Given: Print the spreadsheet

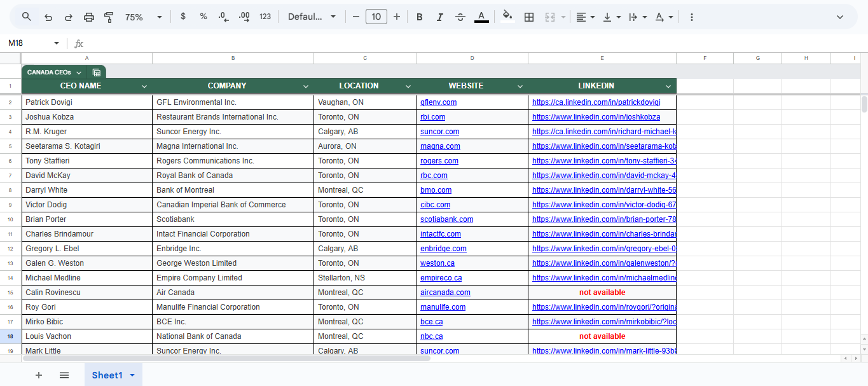Looking at the screenshot, I should pos(89,17).
